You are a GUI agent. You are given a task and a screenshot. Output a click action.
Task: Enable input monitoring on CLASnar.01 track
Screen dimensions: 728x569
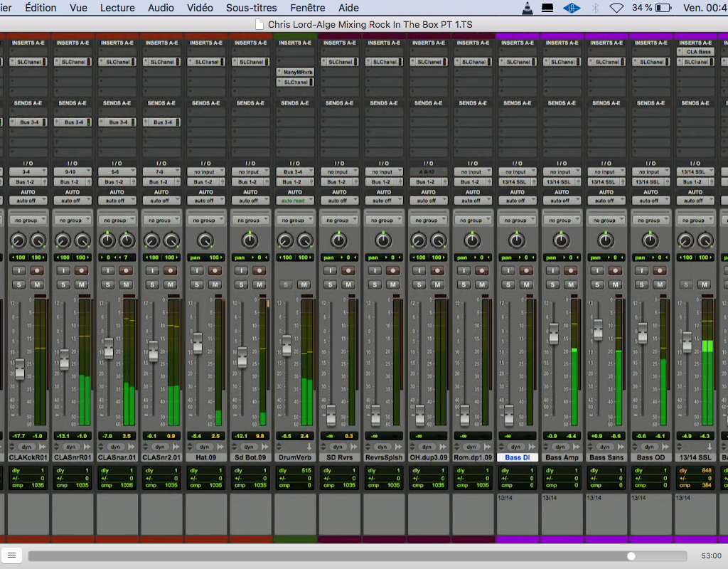pyautogui.click(x=107, y=270)
